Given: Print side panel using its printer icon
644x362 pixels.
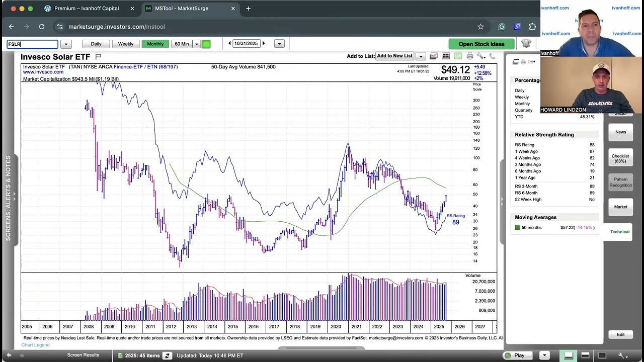Looking at the screenshot, I should pyautogui.click(x=523, y=62).
